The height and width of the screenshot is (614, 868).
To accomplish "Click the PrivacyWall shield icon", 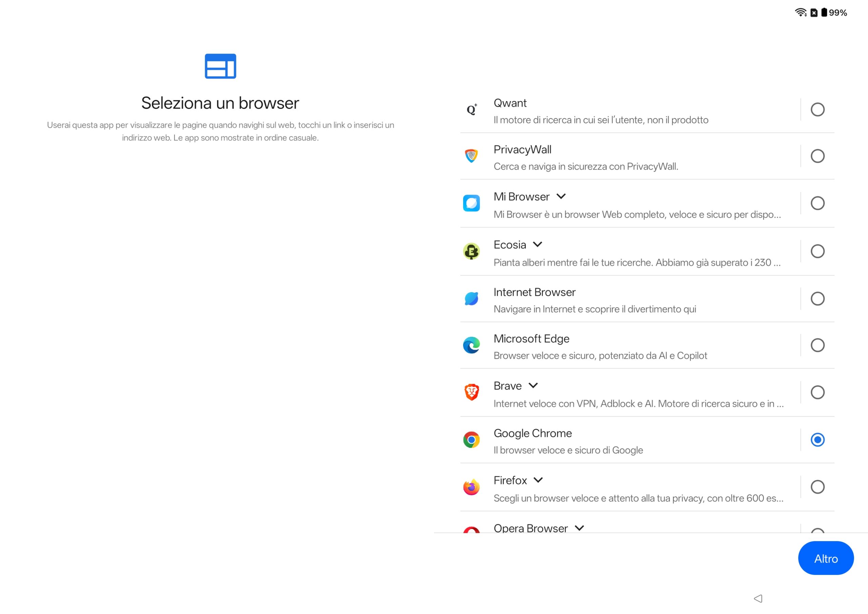I will (471, 156).
